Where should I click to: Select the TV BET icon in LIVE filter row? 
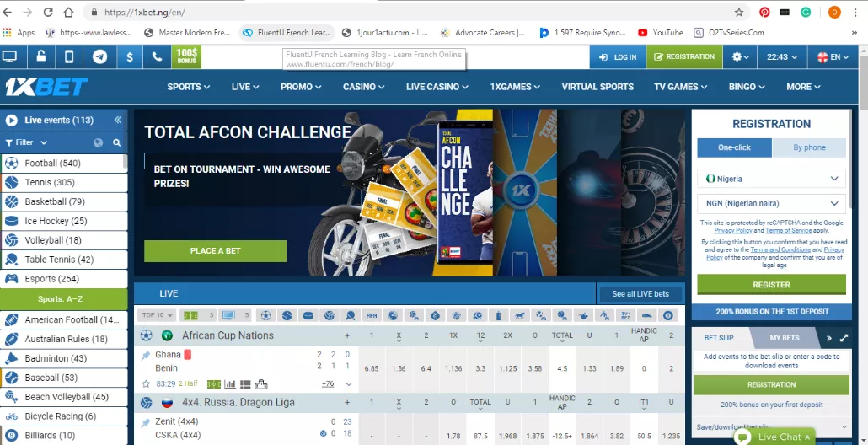click(x=625, y=315)
